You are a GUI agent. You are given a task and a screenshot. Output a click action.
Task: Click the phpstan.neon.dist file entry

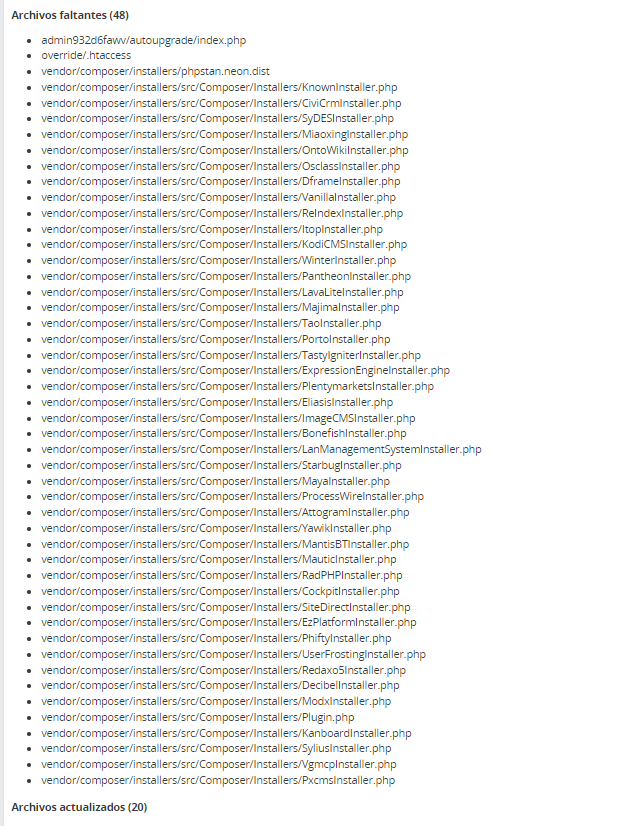(155, 71)
